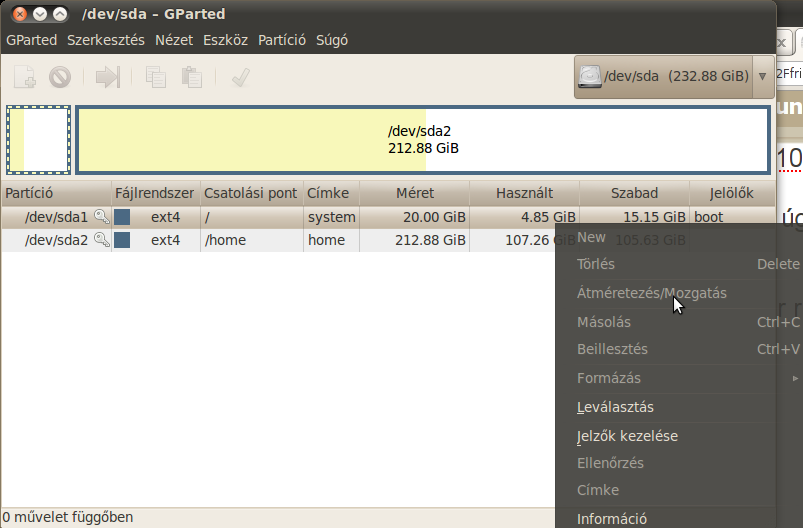
Task: Select the small sda1 block in disk map
Action: pyautogui.click(x=38, y=140)
